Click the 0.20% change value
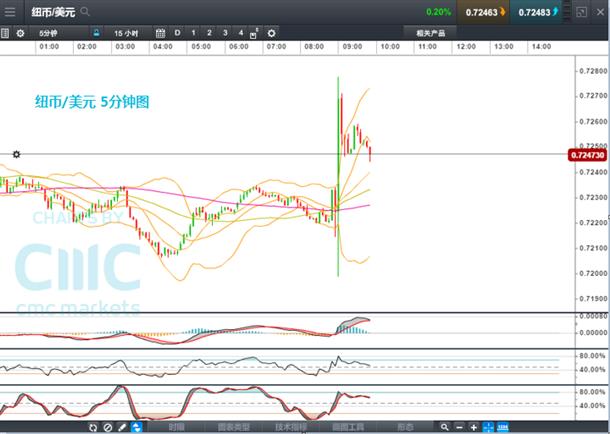Viewport: 610px width, 434px height. click(438, 12)
